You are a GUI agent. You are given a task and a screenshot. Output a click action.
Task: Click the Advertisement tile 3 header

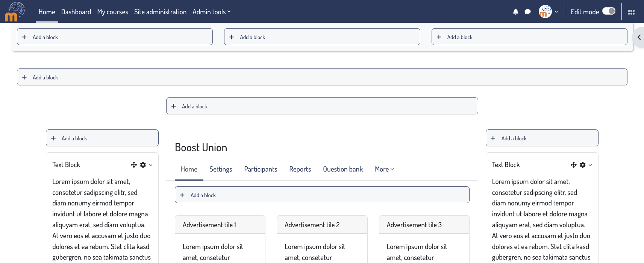coord(424,225)
